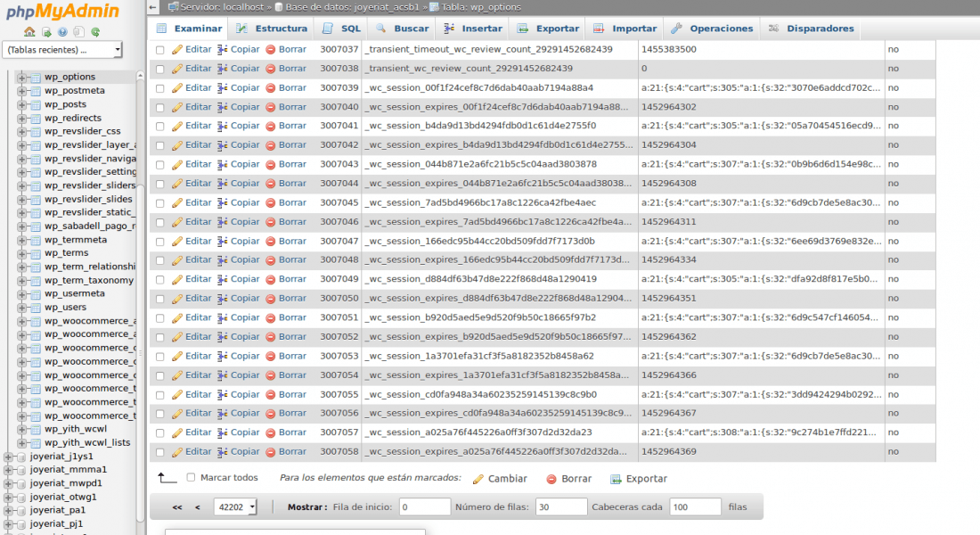Check the box for row 3007058
Screen dimensions: 980x535
pos(160,452)
